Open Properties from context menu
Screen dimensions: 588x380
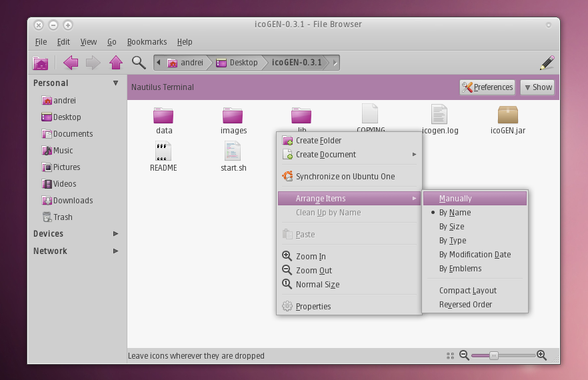pyautogui.click(x=349, y=307)
